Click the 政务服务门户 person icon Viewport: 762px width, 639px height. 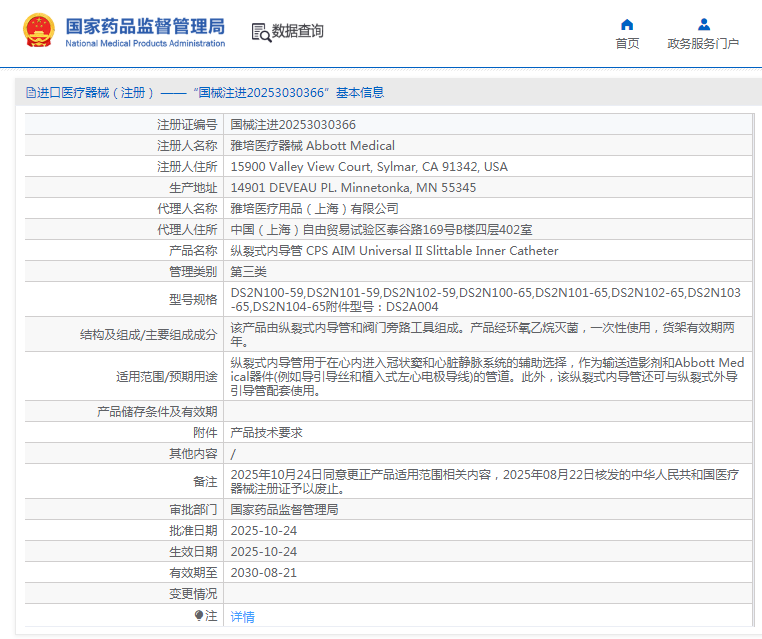click(703, 24)
